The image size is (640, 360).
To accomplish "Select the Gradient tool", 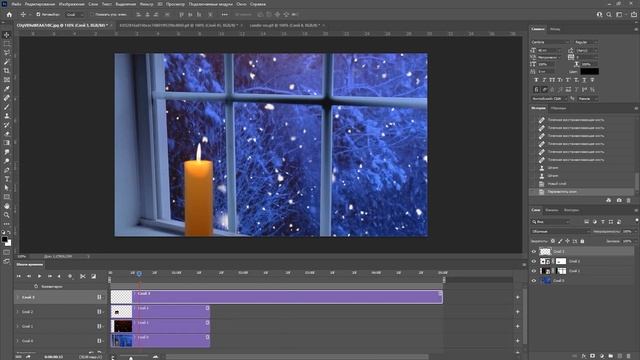I will click(7, 143).
